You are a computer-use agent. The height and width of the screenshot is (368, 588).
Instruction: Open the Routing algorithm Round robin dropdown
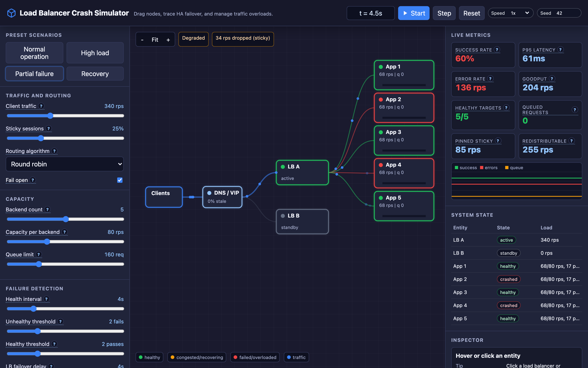pos(65,164)
